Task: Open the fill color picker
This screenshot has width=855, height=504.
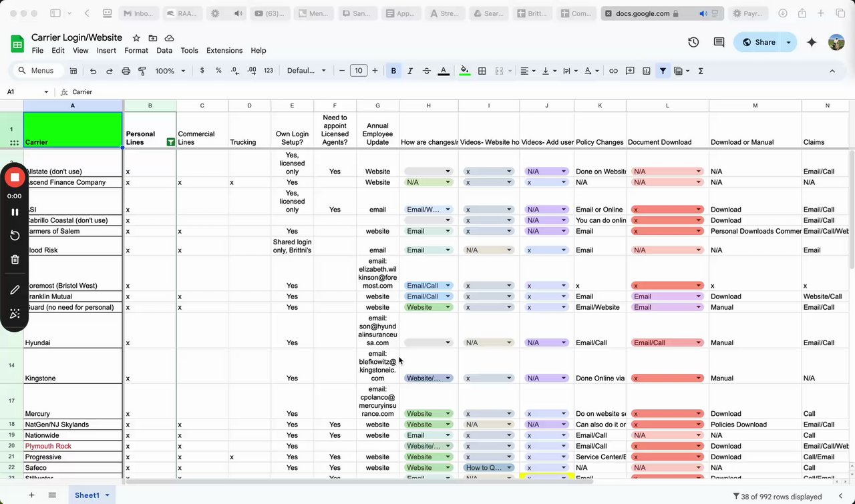Action: pyautogui.click(x=465, y=71)
